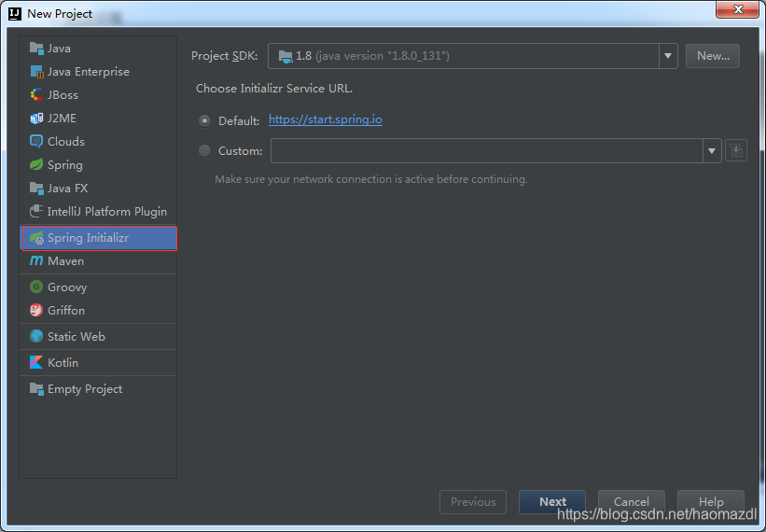
Task: Click inside the Custom URL input field
Action: [x=487, y=151]
